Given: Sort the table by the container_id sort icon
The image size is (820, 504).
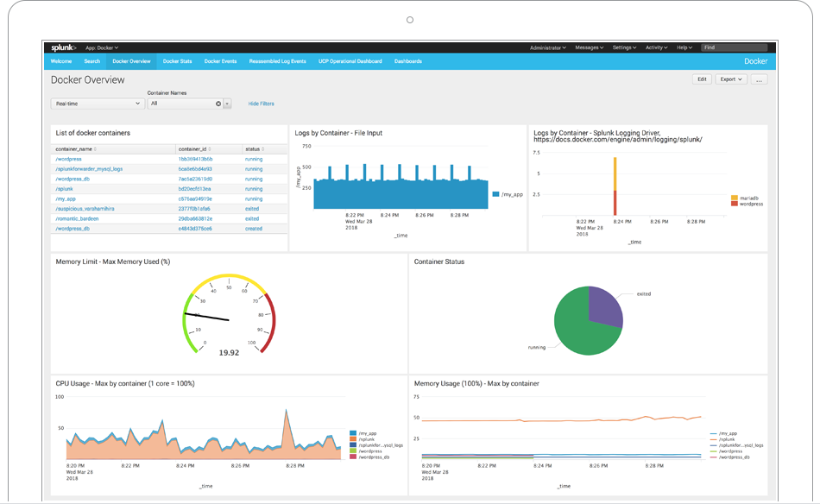Looking at the screenshot, I should tap(210, 149).
